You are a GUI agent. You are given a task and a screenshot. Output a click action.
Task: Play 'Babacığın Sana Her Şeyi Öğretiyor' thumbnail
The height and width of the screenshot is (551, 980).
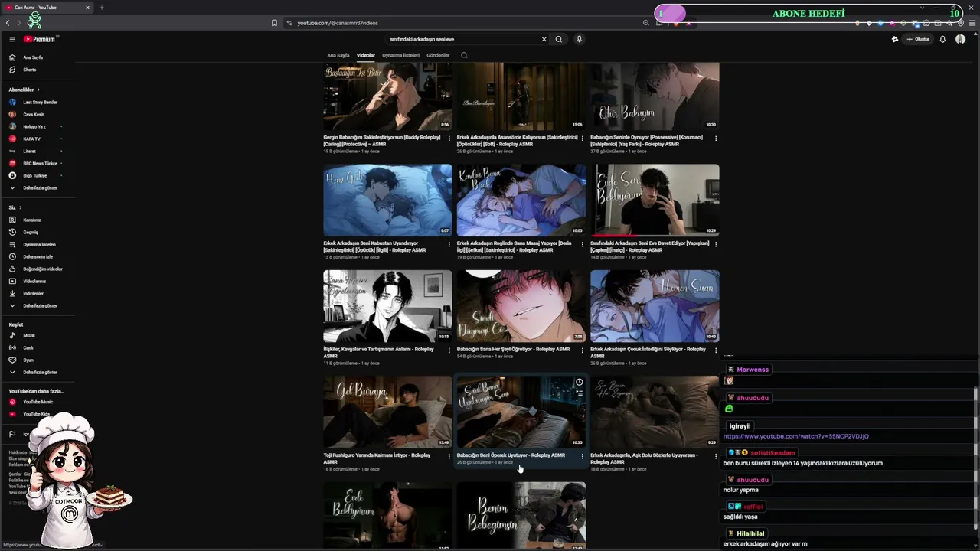(521, 306)
